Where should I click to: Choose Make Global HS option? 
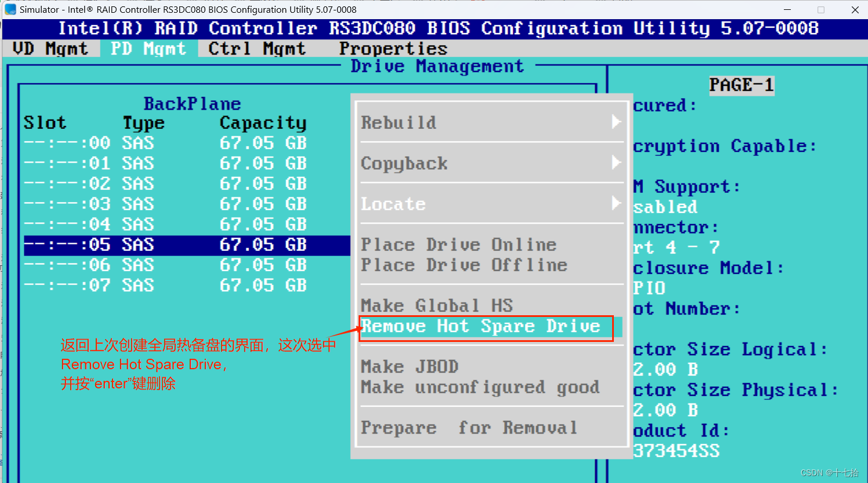tap(437, 306)
